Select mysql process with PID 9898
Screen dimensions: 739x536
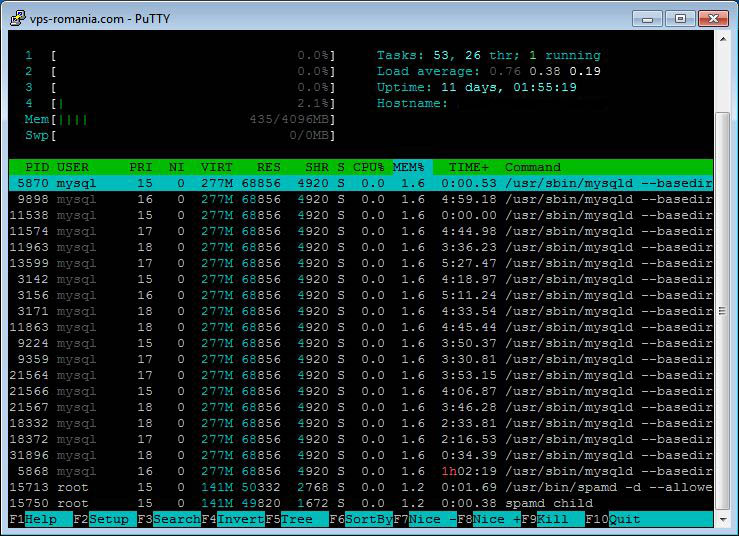(361, 199)
